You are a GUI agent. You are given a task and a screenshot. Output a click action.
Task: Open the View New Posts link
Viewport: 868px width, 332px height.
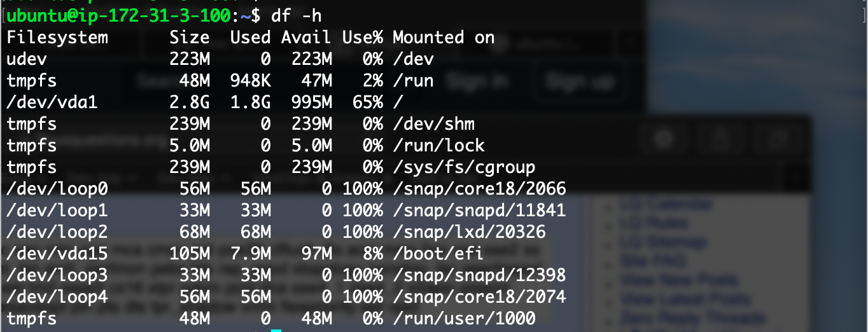(x=678, y=280)
